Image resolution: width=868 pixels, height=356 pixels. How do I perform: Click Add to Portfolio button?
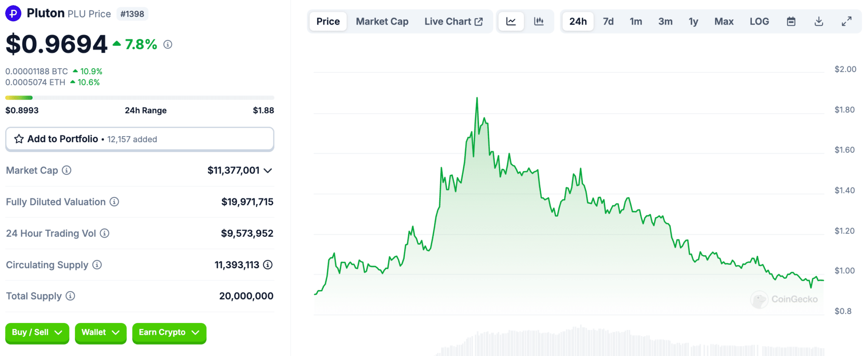point(139,139)
